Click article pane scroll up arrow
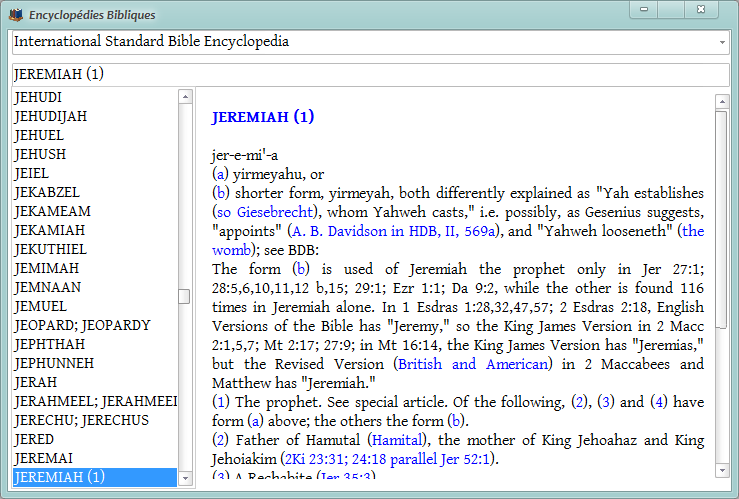The width and height of the screenshot is (739, 499). click(x=722, y=101)
